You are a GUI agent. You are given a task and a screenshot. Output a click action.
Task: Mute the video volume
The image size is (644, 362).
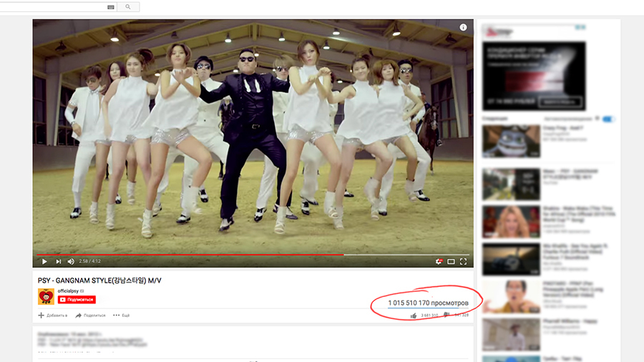click(71, 261)
